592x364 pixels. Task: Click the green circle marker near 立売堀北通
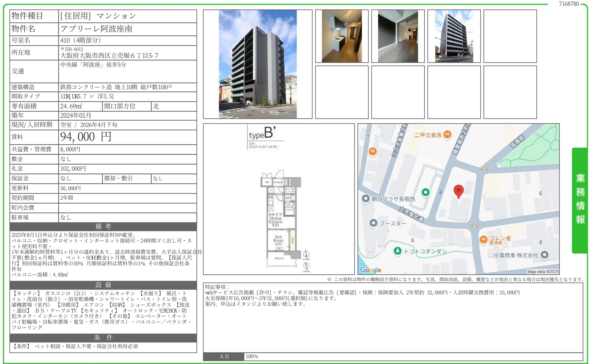pyautogui.click(x=426, y=192)
